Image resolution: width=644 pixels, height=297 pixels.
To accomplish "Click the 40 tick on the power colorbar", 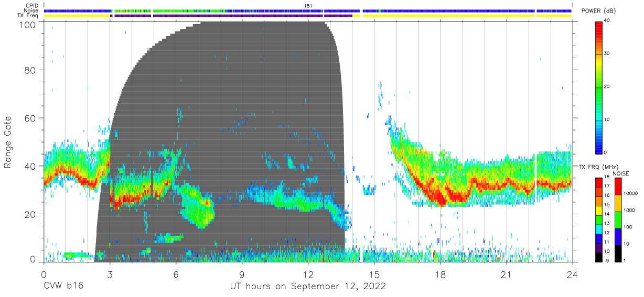I will (x=607, y=20).
